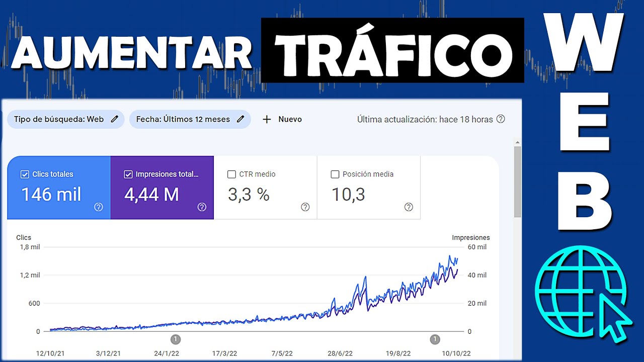Edit the 'Fecha: Últimos 12 meses' pencil icon
The width and height of the screenshot is (644, 362).
coord(241,119)
